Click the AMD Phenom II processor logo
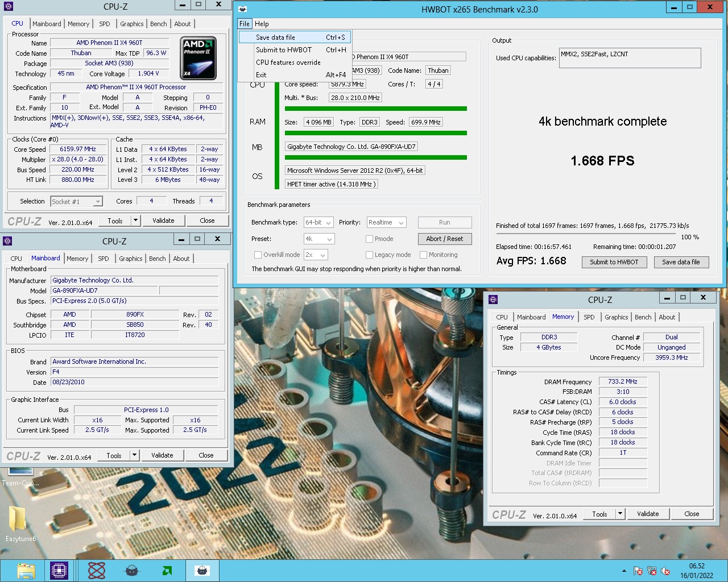 198,58
